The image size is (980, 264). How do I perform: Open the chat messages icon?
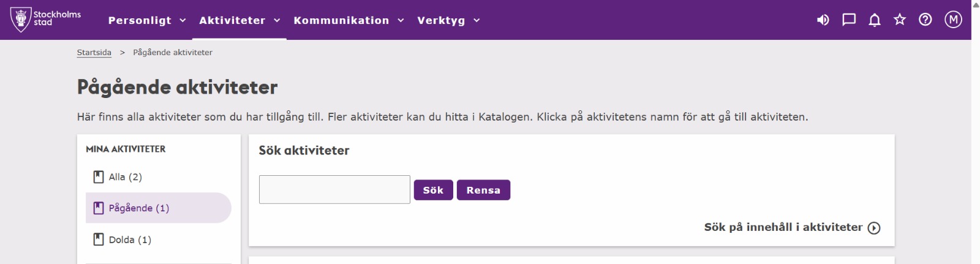click(x=849, y=20)
